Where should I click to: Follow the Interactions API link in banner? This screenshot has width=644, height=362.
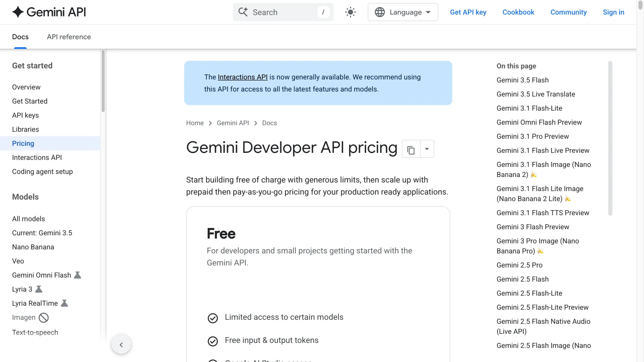(243, 77)
